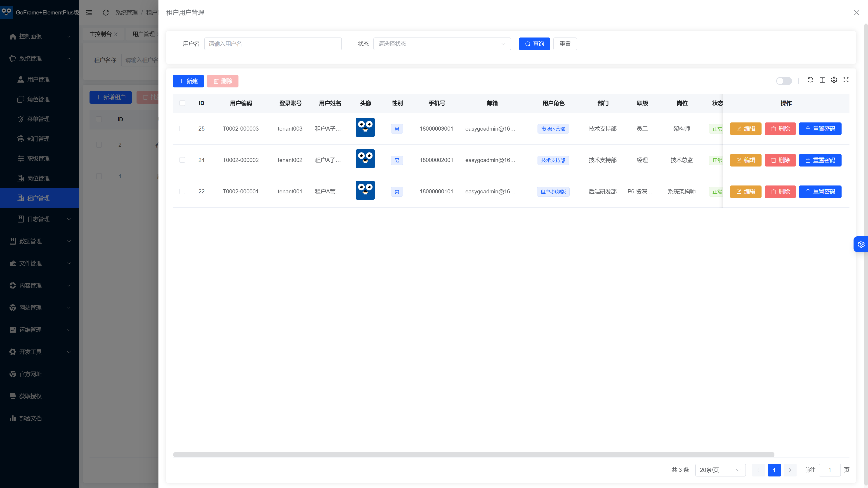This screenshot has width=868, height=488.
Task: Open the 20条/页 page size dropdown
Action: [x=720, y=470]
